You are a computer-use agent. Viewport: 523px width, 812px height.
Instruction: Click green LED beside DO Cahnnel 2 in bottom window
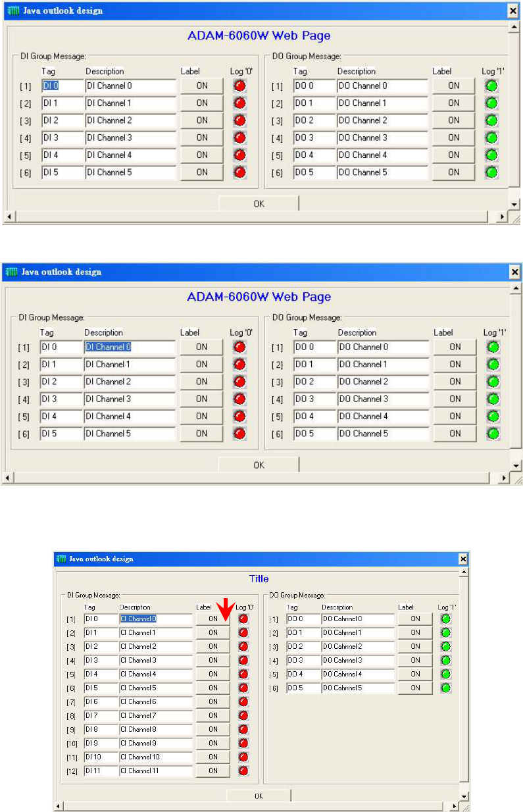(x=446, y=646)
